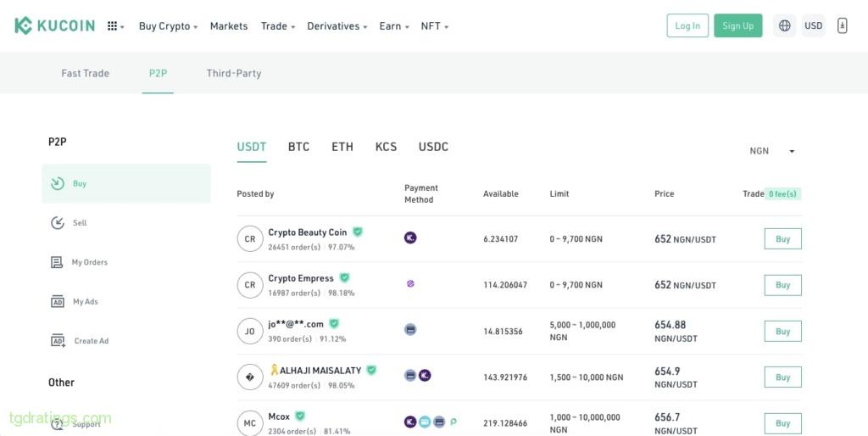Click ALHAJI MAISALATY verified shield badge
The height and width of the screenshot is (436, 868).
click(x=371, y=370)
